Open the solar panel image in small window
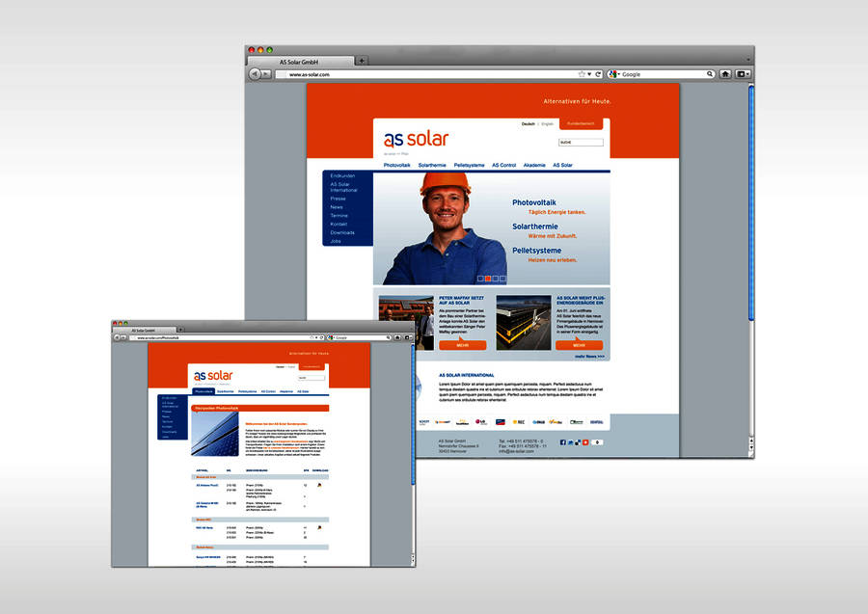Viewport: 868px width, 614px height. coord(215,434)
